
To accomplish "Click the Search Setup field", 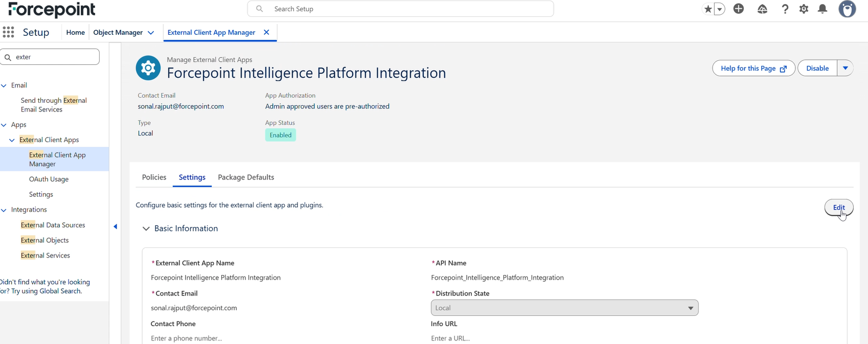I will coord(400,9).
